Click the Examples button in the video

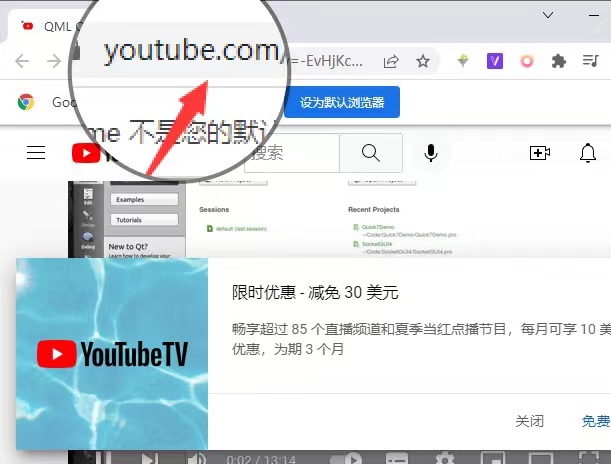pos(144,199)
